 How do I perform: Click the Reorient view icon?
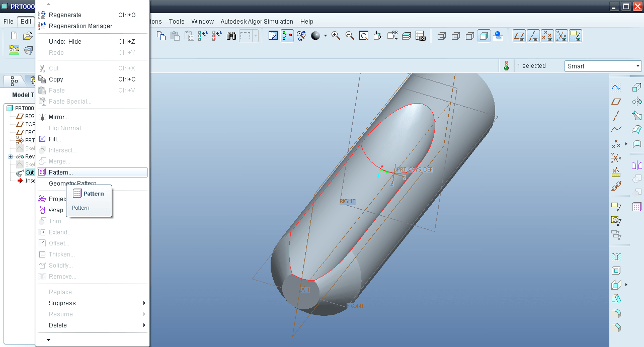(378, 36)
